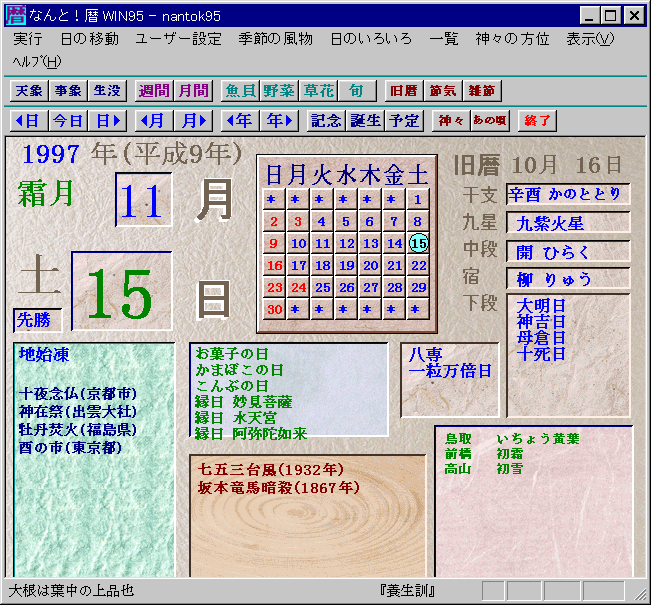The image size is (651, 605).
Task: Click 七五三台風(1932年) entry
Action: (271, 469)
